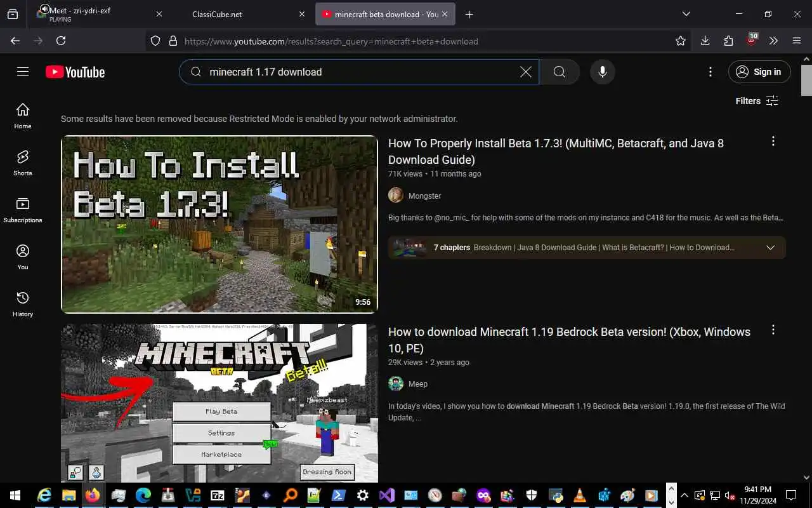Click the muted volume tray icon
Image resolution: width=812 pixels, height=508 pixels.
[730, 495]
